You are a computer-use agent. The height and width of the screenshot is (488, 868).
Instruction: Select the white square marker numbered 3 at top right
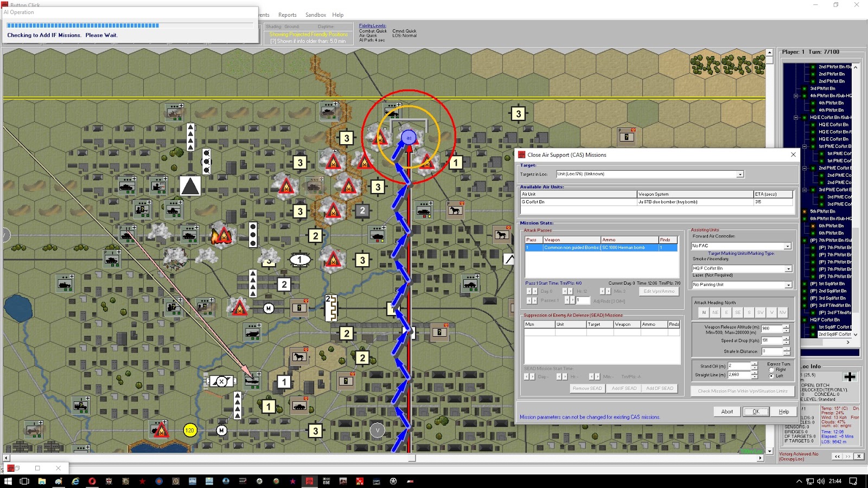click(518, 114)
